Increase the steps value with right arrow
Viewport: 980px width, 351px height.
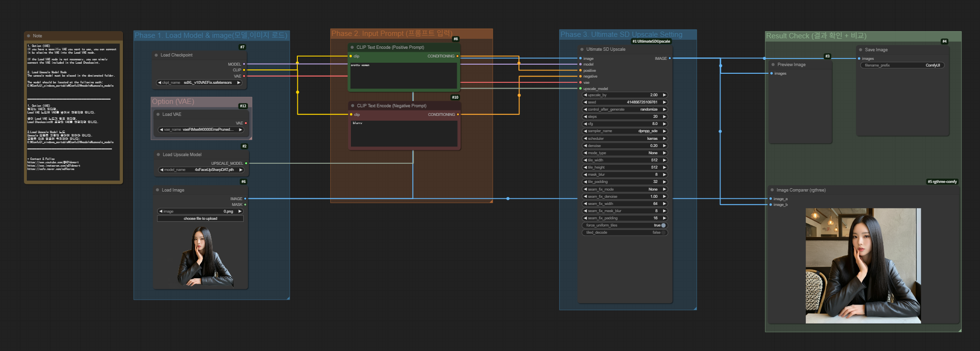(x=665, y=117)
